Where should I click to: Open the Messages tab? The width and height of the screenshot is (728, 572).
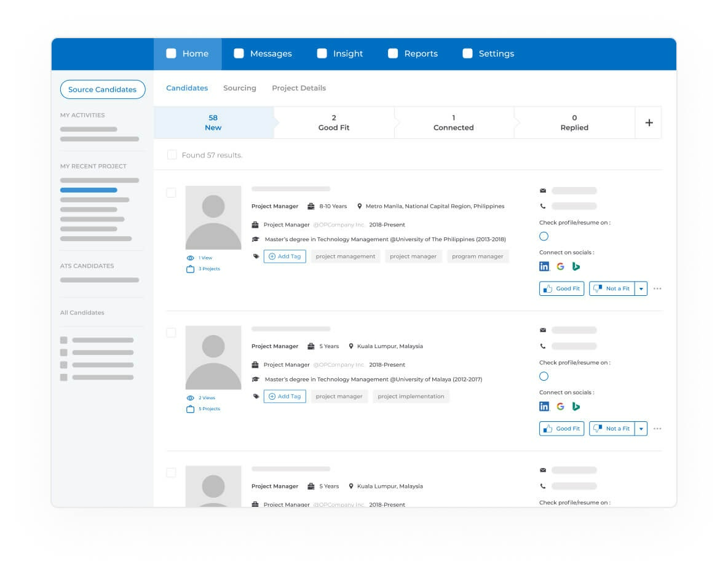pos(263,54)
